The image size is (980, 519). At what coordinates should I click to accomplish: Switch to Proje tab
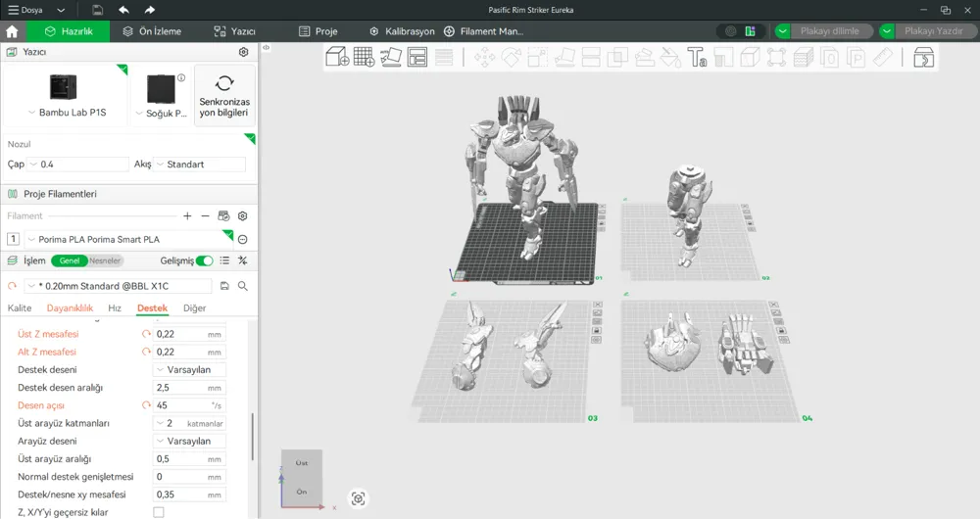pos(318,31)
